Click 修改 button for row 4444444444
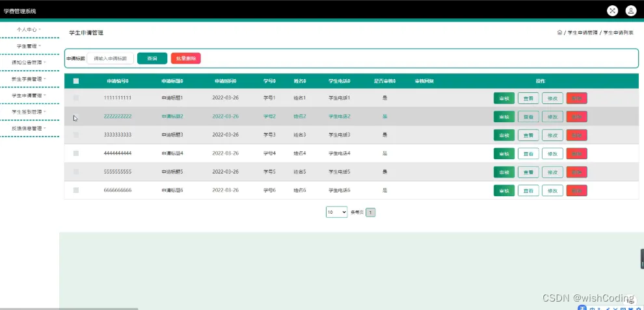The image size is (644, 310). click(552, 153)
